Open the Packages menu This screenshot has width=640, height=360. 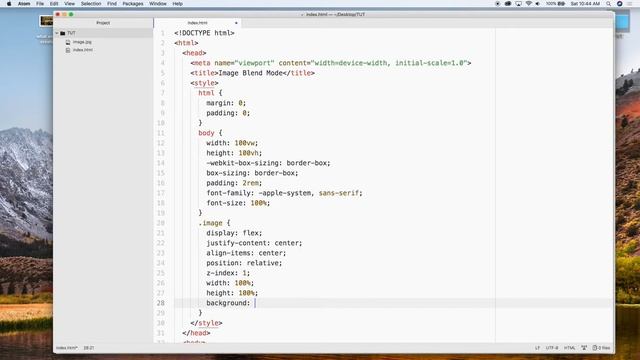(x=133, y=4)
